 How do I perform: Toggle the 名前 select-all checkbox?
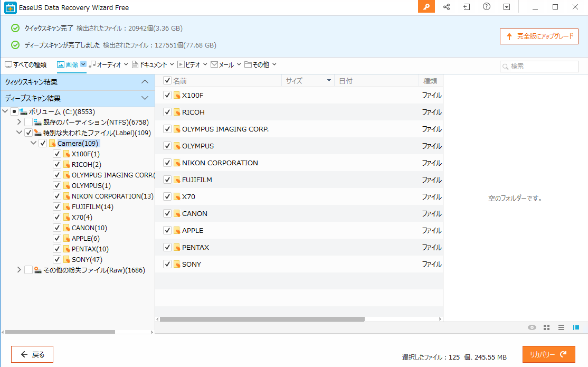(x=167, y=80)
